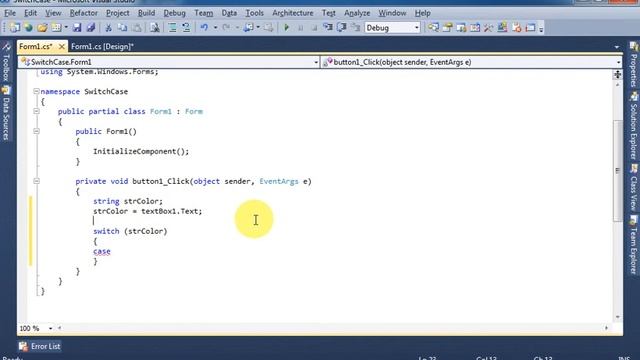The height and width of the screenshot is (360, 640).
Task: Click the Navigate Forward toolbar icon
Action: point(268,28)
